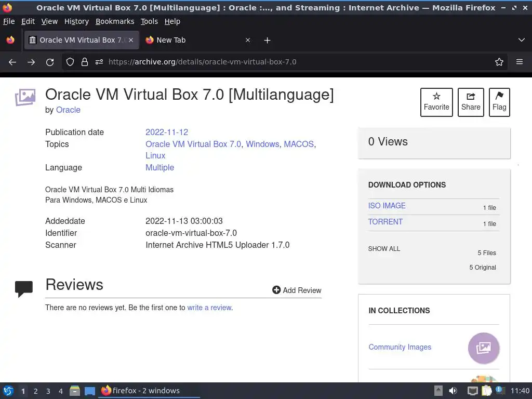Open the Linux topic link
532x399 pixels.
[155, 155]
